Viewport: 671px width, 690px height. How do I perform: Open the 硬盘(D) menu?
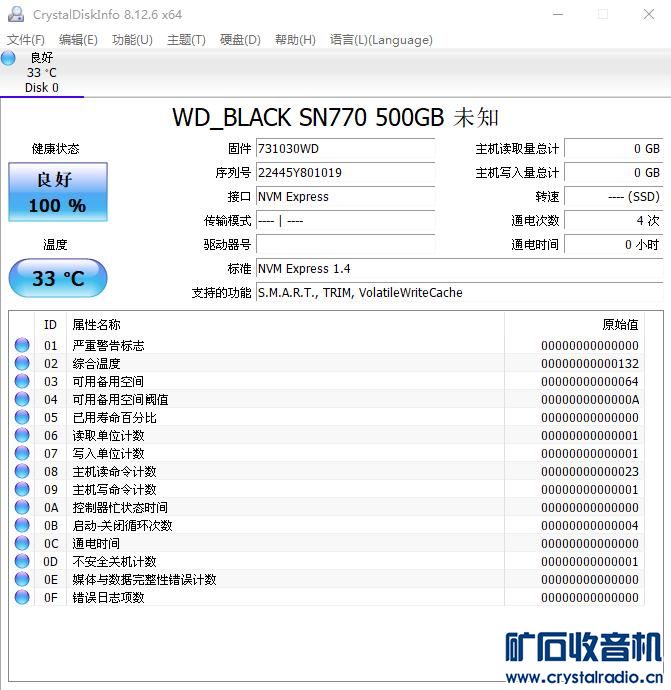tap(240, 40)
